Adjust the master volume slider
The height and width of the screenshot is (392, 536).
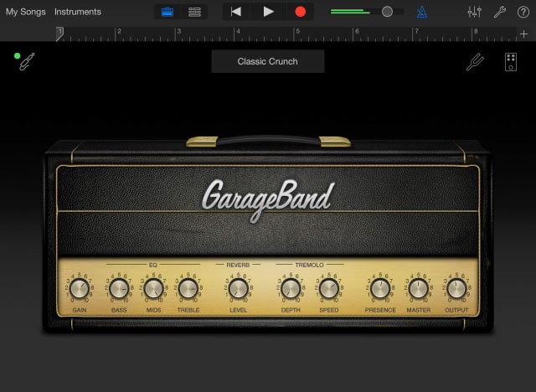point(387,12)
